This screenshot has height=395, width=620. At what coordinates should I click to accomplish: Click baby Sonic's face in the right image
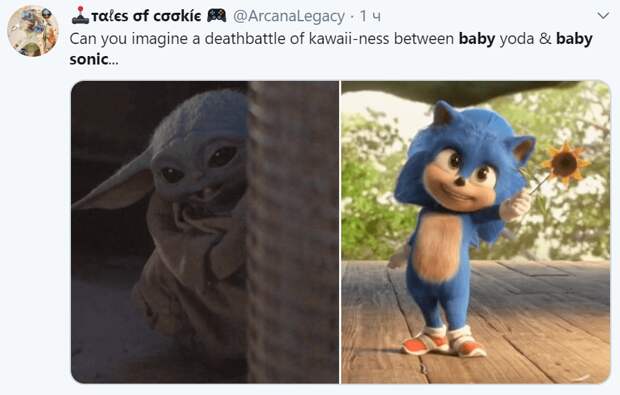(x=461, y=176)
